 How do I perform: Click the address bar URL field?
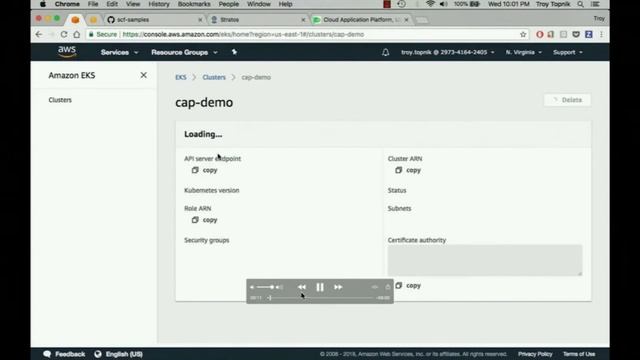308,34
